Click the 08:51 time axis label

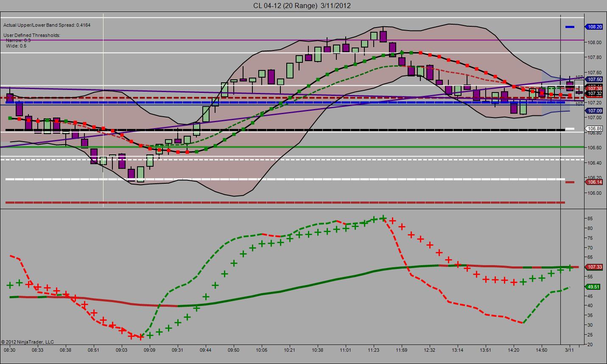tap(94, 350)
